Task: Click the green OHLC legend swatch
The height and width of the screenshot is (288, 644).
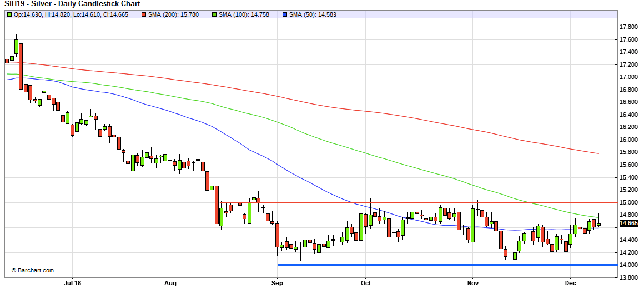Action: coord(9,15)
